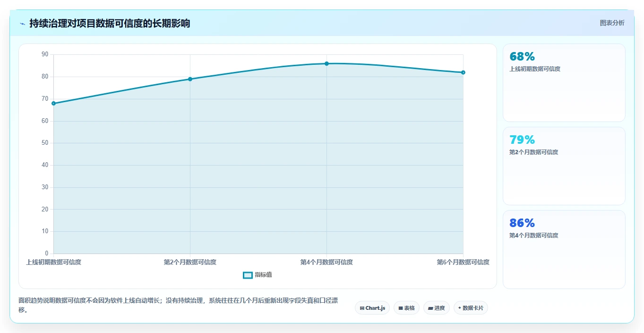Click the 第6个月 data point at 82
The height and width of the screenshot is (333, 644).
pyautogui.click(x=463, y=72)
